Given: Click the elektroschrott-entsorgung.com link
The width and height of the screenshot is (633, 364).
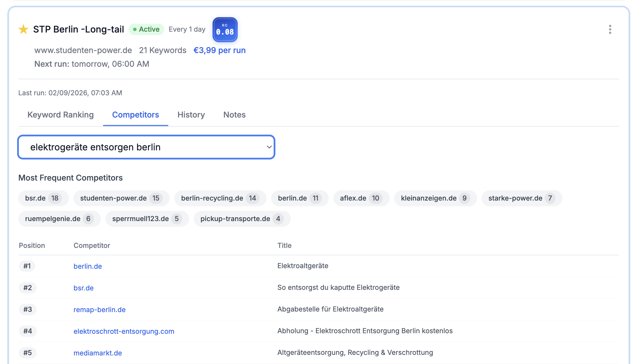Looking at the screenshot, I should tap(124, 331).
